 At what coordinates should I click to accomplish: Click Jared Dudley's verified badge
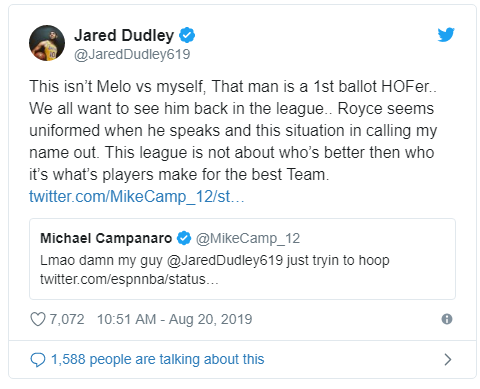187,35
